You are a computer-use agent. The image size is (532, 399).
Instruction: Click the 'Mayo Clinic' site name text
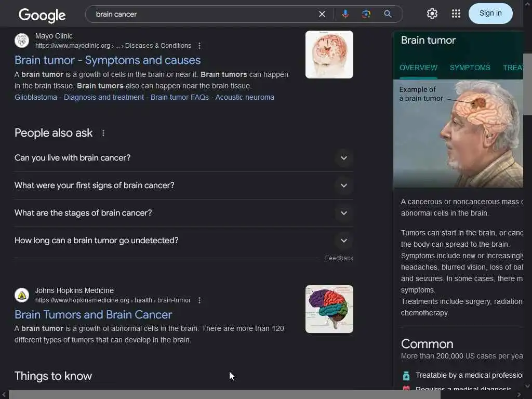tap(54, 36)
